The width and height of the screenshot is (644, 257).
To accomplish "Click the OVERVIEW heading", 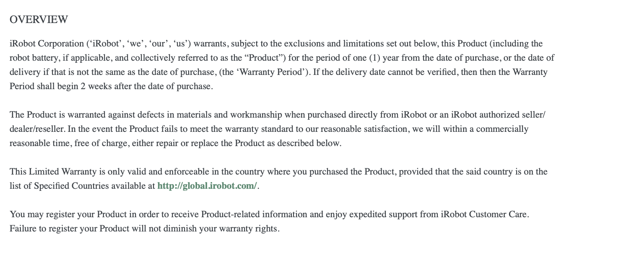I will pyautogui.click(x=39, y=20).
